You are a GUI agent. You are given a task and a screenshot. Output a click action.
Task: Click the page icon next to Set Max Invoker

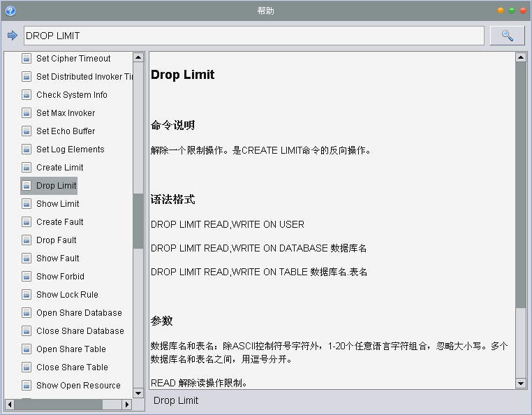(27, 112)
